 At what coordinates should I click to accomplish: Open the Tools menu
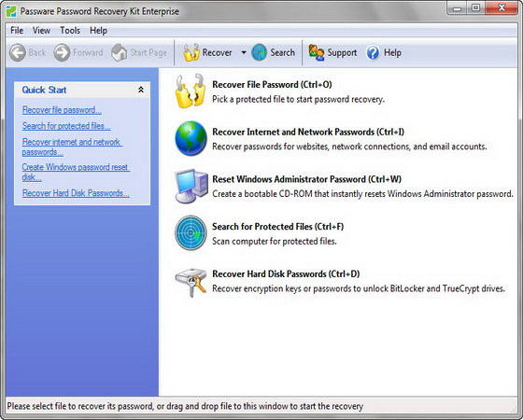coord(70,30)
